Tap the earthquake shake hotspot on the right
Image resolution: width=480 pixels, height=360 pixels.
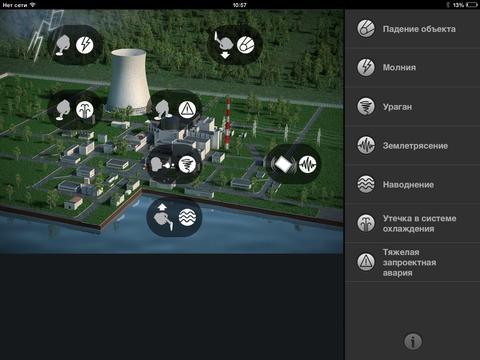tap(293, 164)
